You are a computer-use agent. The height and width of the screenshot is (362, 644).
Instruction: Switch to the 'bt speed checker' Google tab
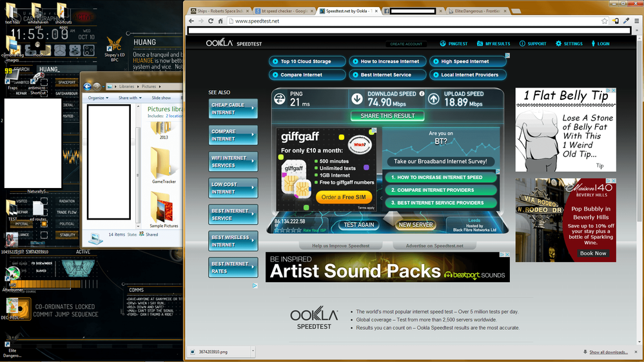(x=284, y=11)
